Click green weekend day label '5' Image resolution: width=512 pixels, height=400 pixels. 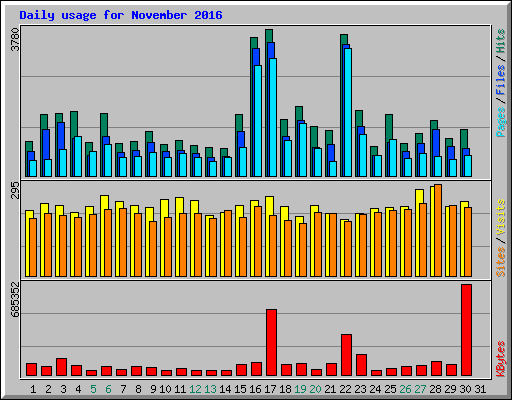93,389
